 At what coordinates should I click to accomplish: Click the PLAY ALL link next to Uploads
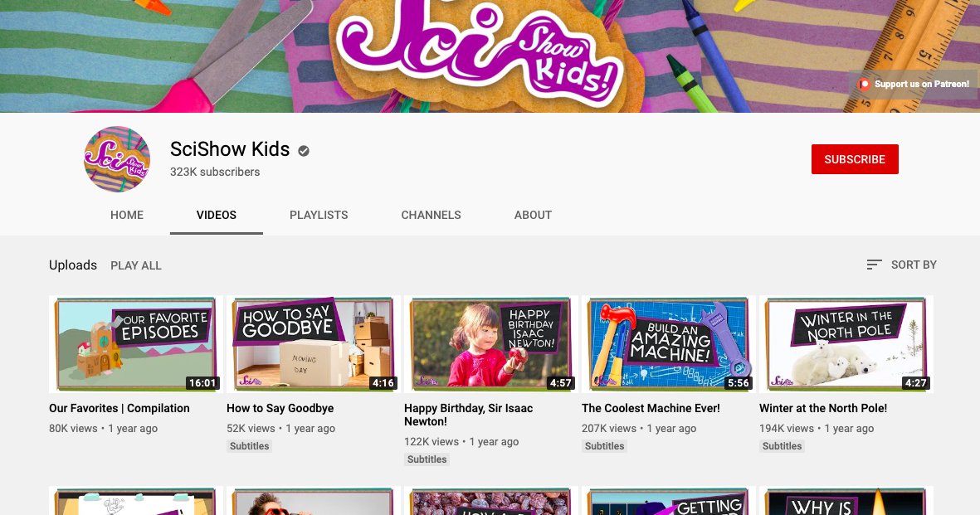pos(135,265)
